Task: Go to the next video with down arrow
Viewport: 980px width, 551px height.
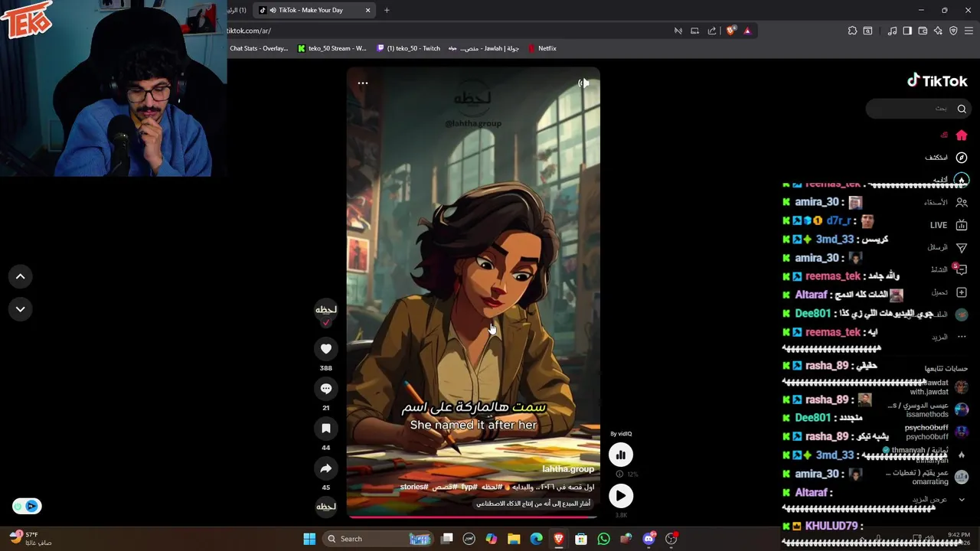Action: [x=21, y=309]
